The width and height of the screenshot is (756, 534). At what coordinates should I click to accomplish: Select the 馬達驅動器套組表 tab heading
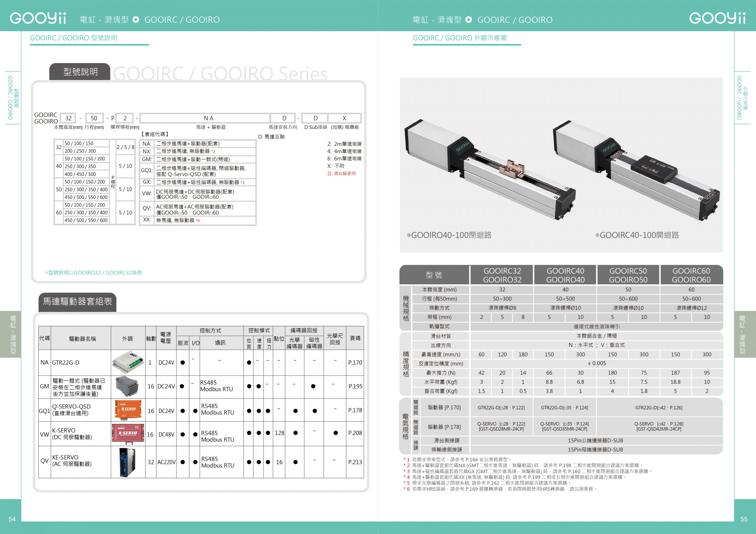[77, 302]
